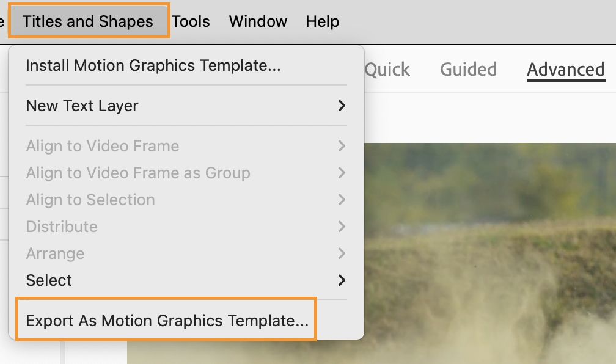Click the video preview image
Viewport: 616px width, 364px height.
[x=489, y=257]
